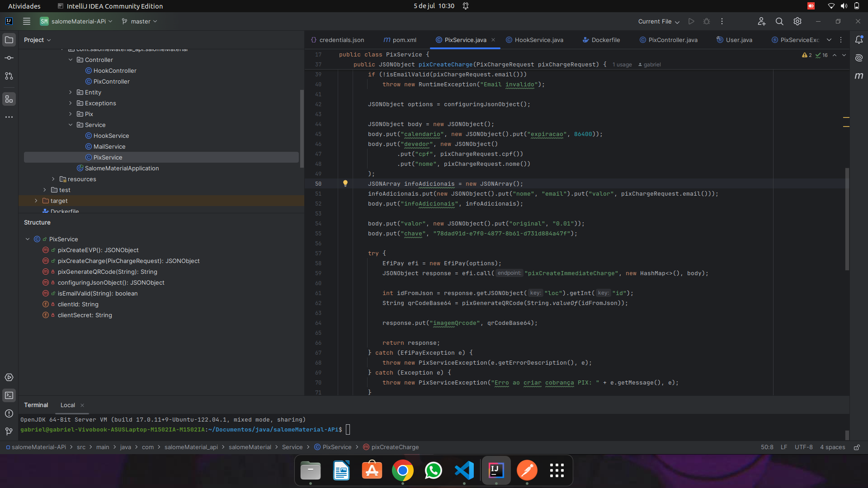
Task: Expand the Pix folder
Action: pos(71,114)
